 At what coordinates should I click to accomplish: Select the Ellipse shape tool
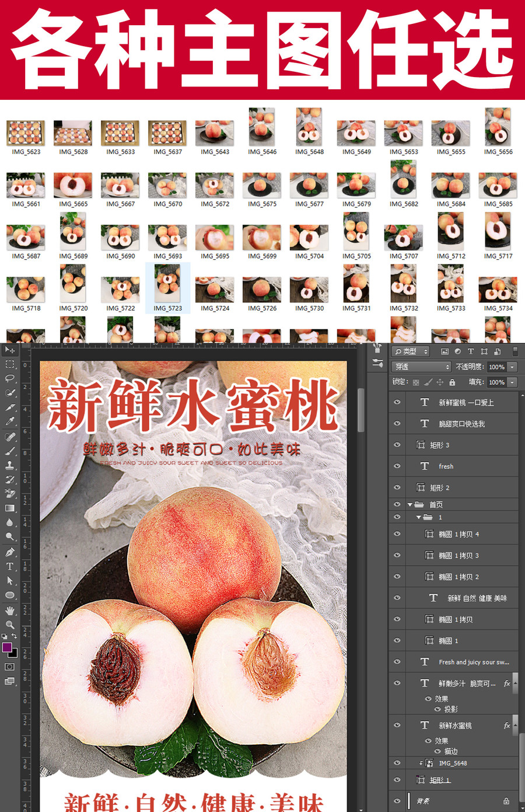(10, 595)
